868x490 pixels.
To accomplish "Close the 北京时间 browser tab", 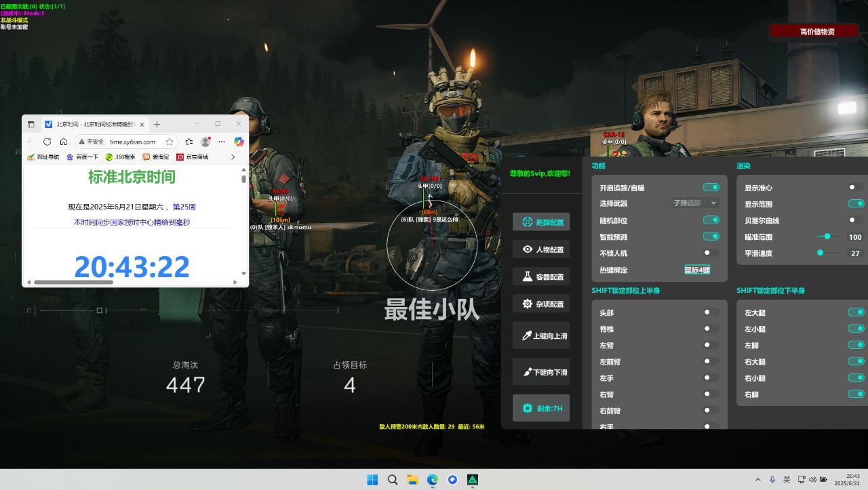I will pyautogui.click(x=142, y=124).
